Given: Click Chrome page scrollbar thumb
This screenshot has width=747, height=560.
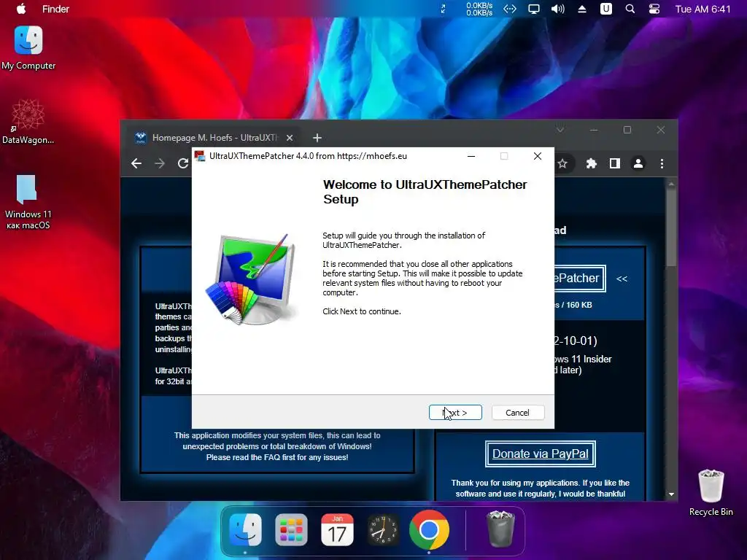Looking at the screenshot, I should point(671,227).
